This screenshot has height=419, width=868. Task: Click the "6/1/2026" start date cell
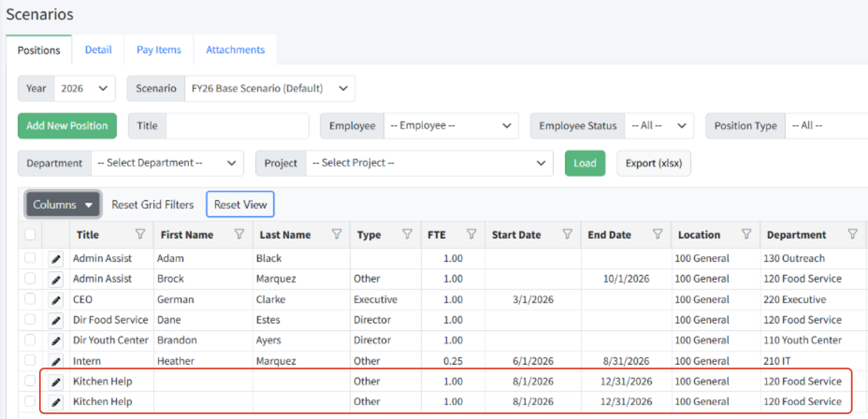[533, 361]
